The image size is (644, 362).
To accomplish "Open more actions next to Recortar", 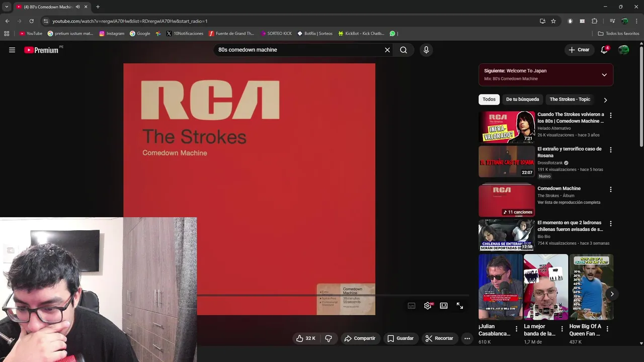I will coord(467,338).
